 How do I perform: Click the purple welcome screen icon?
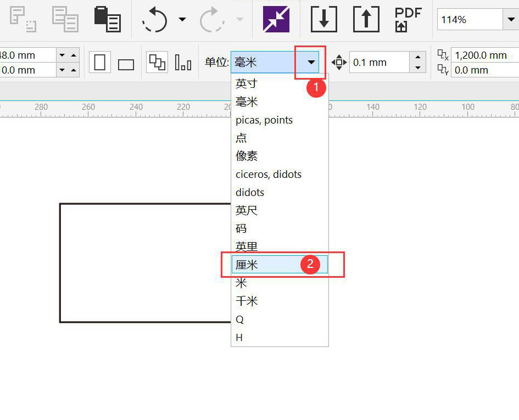[275, 19]
